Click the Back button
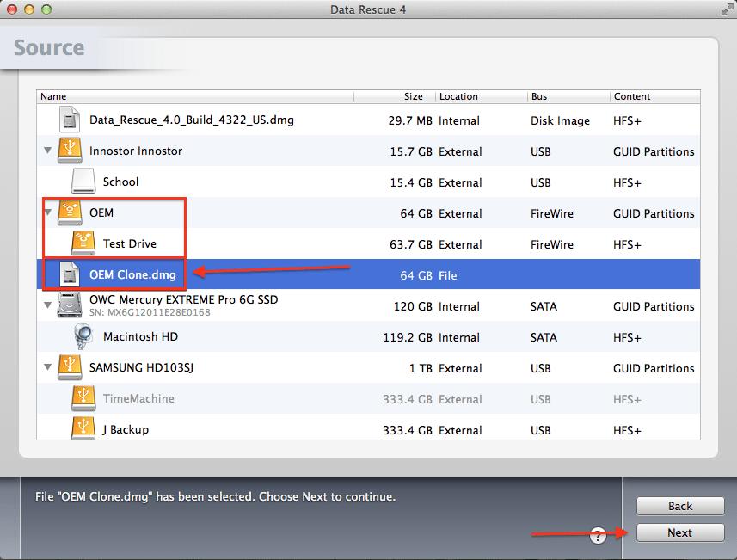Screen dimensions: 737x560 point(679,506)
